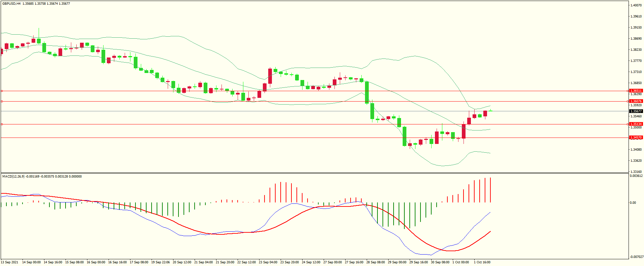Viewport: 644px width, 266px height.
Task: Click the price scale value 1.38230
Action: pos(636,50)
